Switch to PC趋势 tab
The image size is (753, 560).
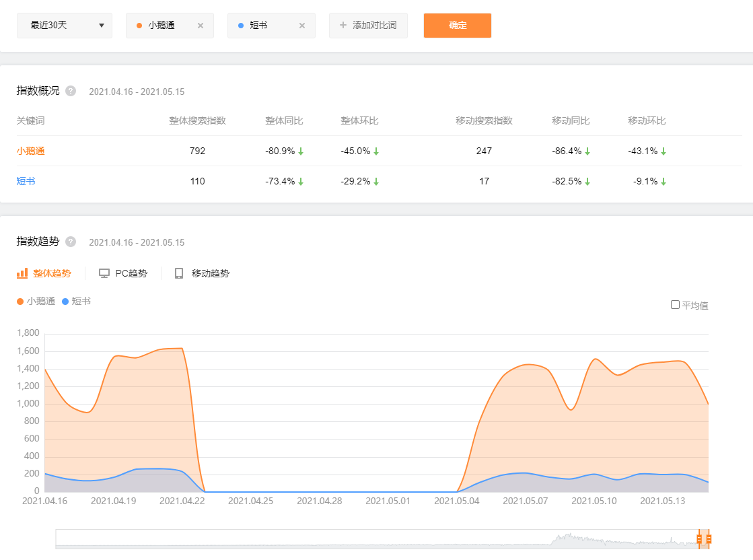click(x=131, y=273)
